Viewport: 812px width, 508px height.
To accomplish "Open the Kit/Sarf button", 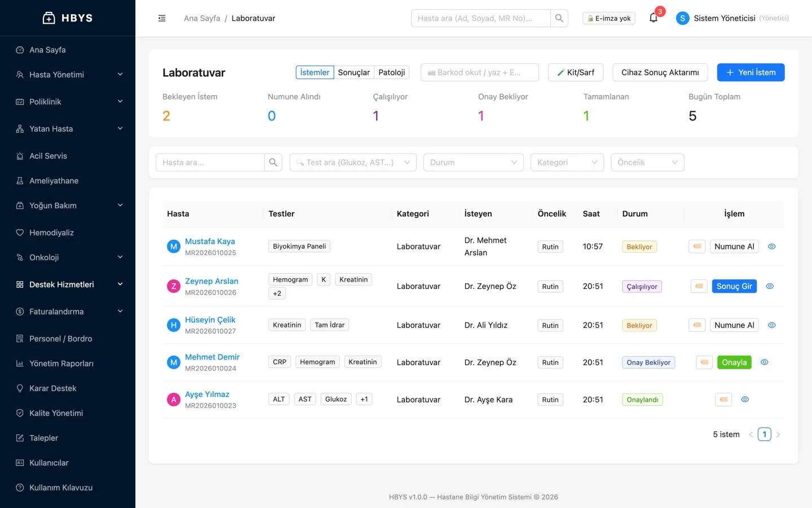I will [x=576, y=72].
